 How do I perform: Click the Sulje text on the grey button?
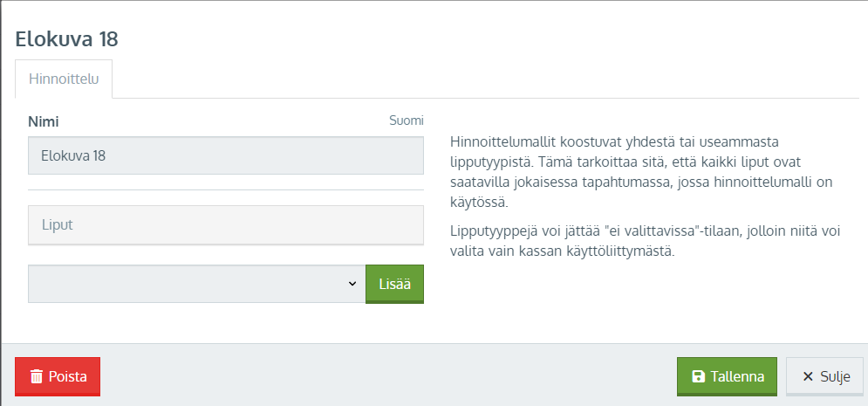pyautogui.click(x=835, y=377)
